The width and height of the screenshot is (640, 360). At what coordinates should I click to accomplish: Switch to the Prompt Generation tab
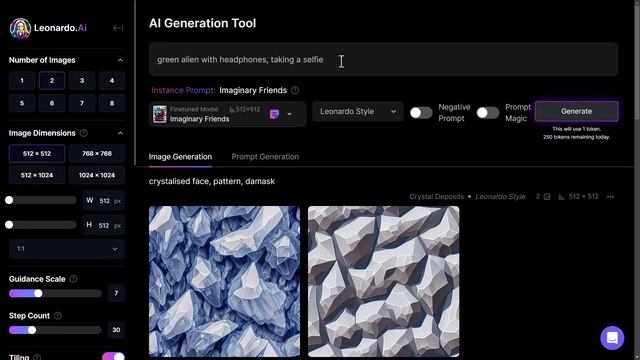pyautogui.click(x=265, y=157)
